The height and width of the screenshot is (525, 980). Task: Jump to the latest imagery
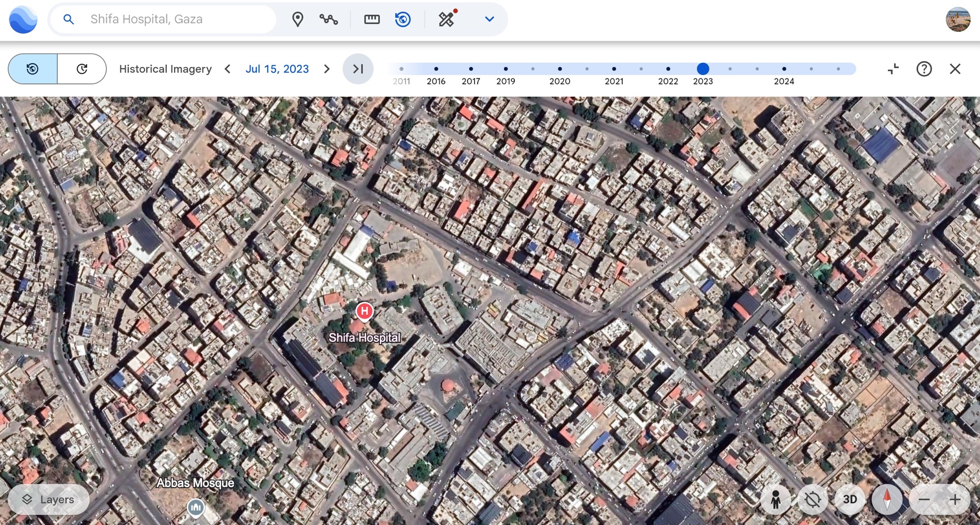pos(358,69)
